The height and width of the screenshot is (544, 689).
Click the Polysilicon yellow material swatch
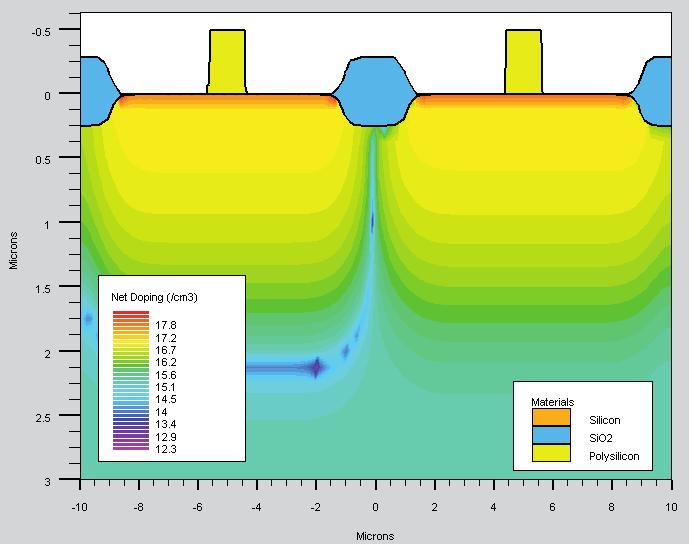551,453
